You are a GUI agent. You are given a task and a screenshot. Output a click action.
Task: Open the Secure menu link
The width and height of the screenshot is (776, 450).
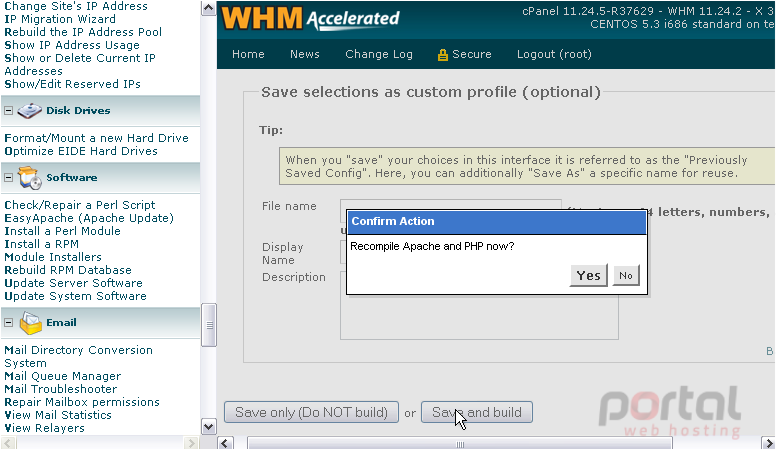point(472,54)
